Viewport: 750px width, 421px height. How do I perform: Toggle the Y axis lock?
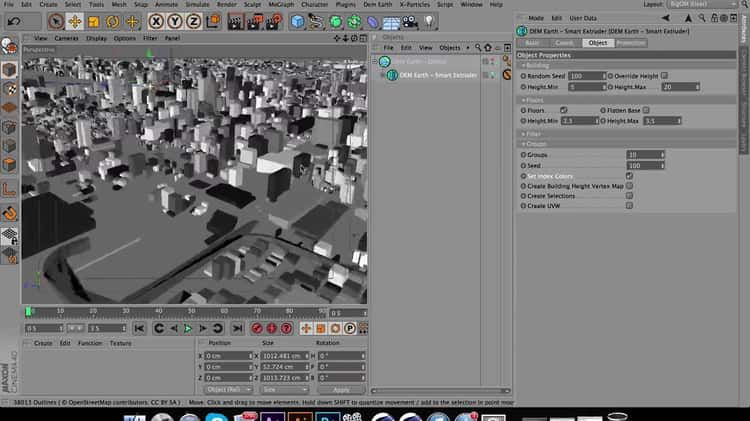tap(175, 22)
